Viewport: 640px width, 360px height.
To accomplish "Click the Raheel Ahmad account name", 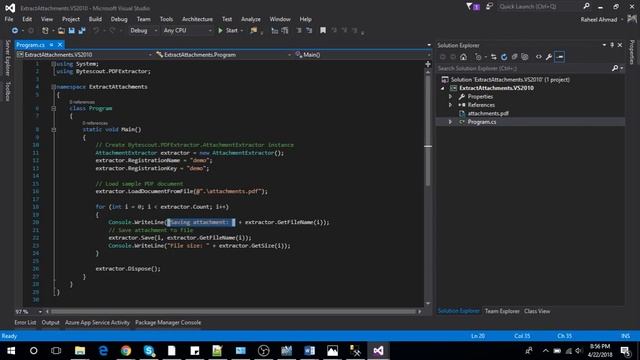I will coord(599,20).
